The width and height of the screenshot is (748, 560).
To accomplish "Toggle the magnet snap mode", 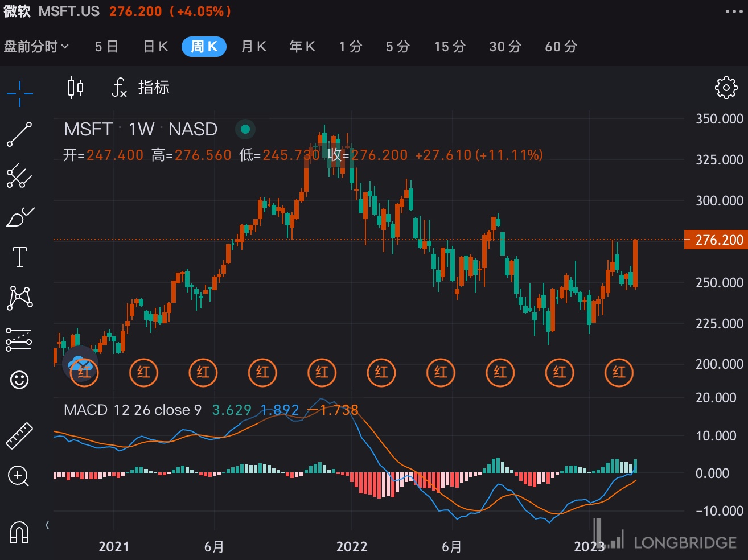I will click(19, 532).
